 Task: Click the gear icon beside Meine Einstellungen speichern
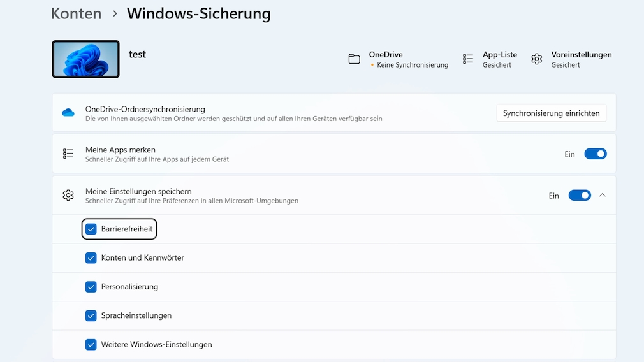tap(68, 196)
